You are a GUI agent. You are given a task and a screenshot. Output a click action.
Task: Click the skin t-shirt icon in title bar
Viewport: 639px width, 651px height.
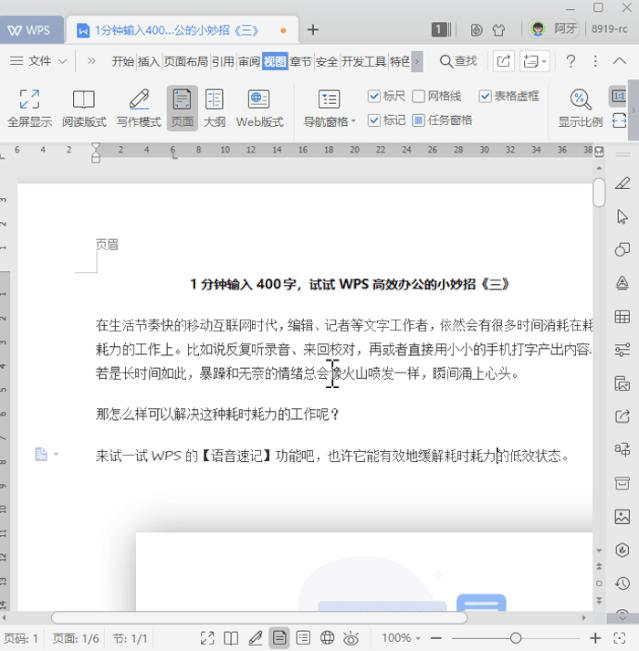499,30
